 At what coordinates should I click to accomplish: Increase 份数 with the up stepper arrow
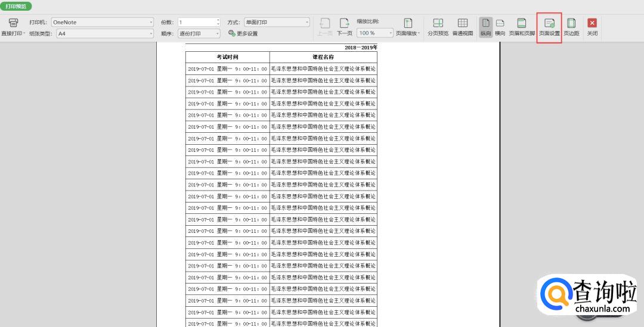(218, 20)
